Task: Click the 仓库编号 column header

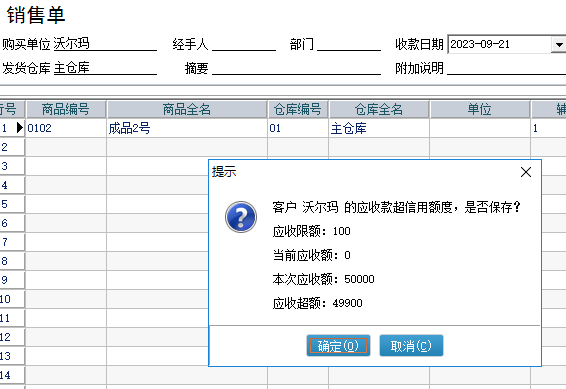Action: pyautogui.click(x=297, y=109)
